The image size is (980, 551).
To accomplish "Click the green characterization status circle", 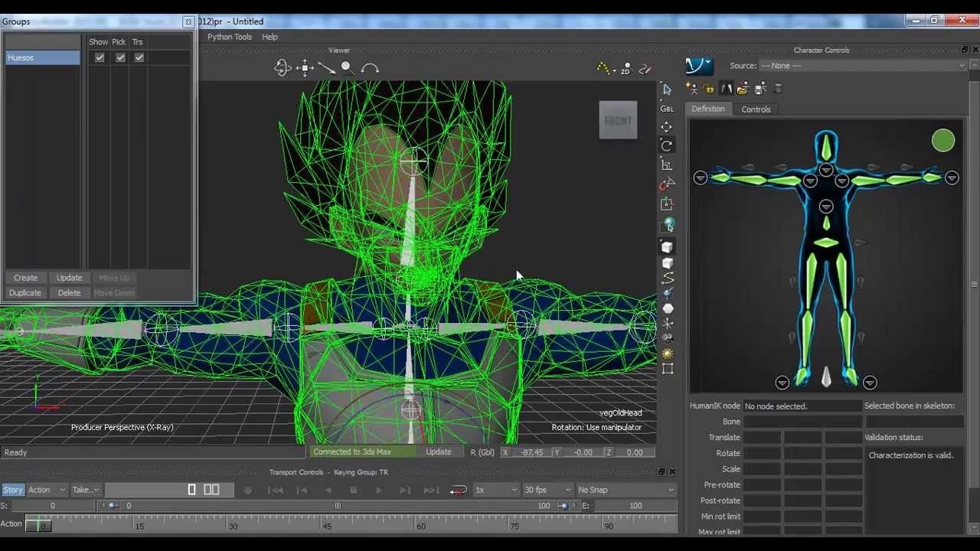I will pos(943,141).
